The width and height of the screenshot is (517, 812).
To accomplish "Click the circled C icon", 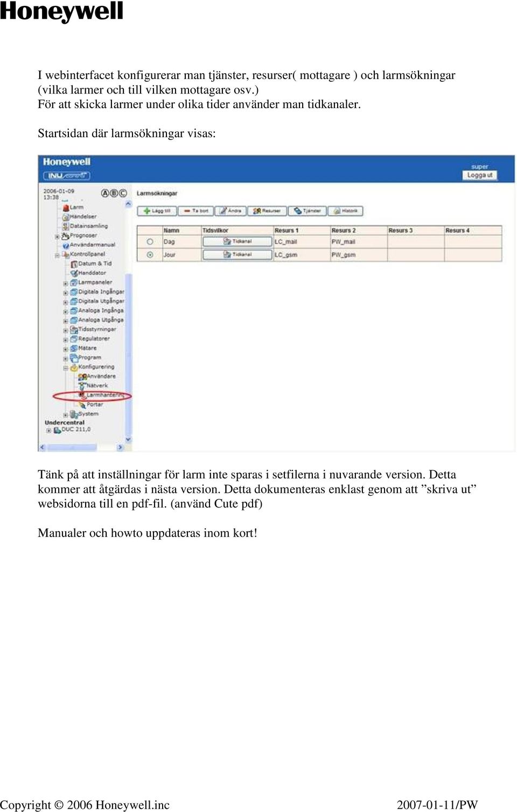I will point(123,193).
